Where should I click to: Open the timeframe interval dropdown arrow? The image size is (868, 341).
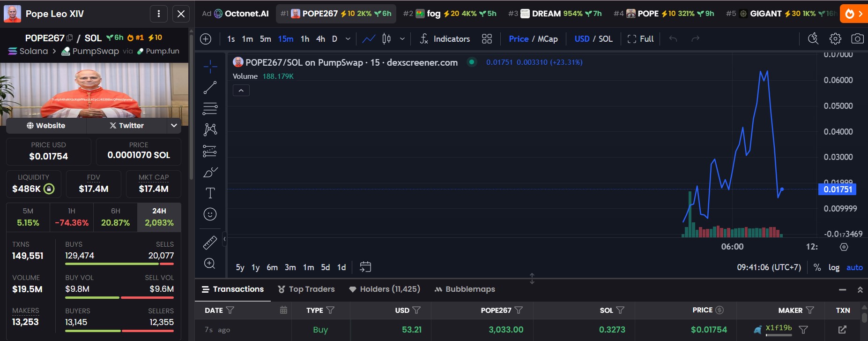[348, 39]
